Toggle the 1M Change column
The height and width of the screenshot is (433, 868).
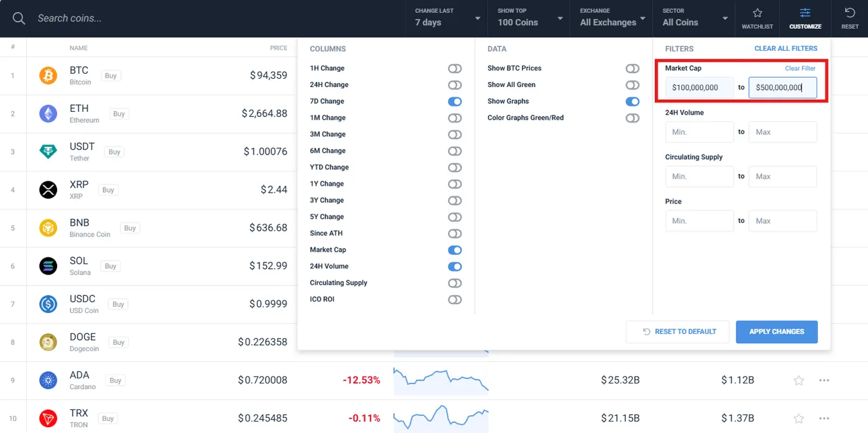click(455, 118)
